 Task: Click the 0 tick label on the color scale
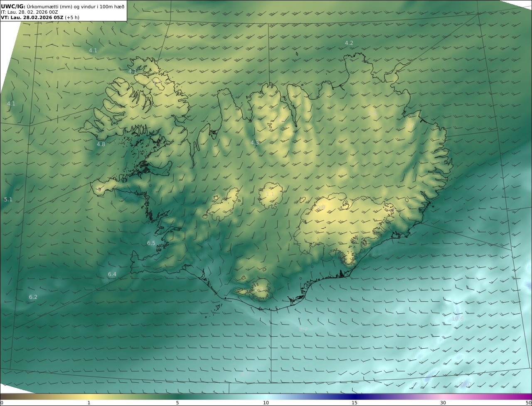pyautogui.click(x=2, y=403)
